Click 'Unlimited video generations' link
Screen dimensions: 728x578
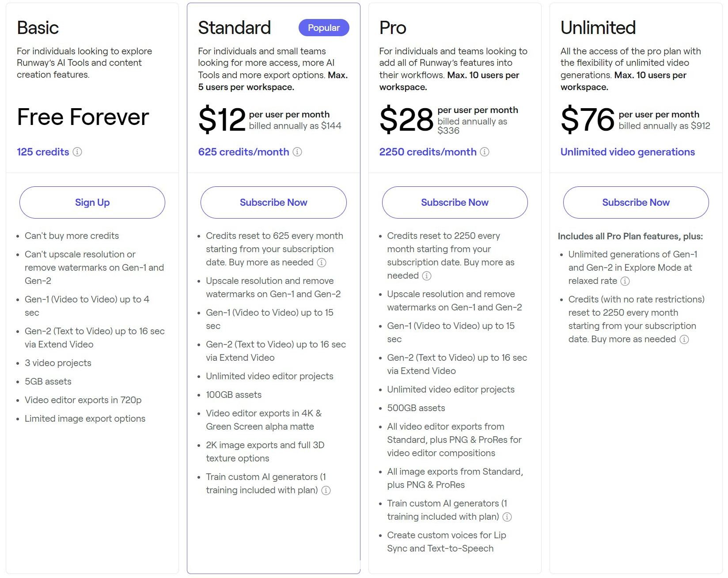pyautogui.click(x=628, y=152)
